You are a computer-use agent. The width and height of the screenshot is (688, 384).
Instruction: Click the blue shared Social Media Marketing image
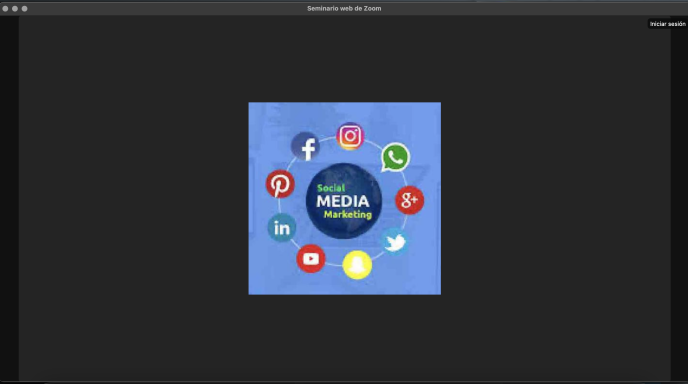(344, 198)
